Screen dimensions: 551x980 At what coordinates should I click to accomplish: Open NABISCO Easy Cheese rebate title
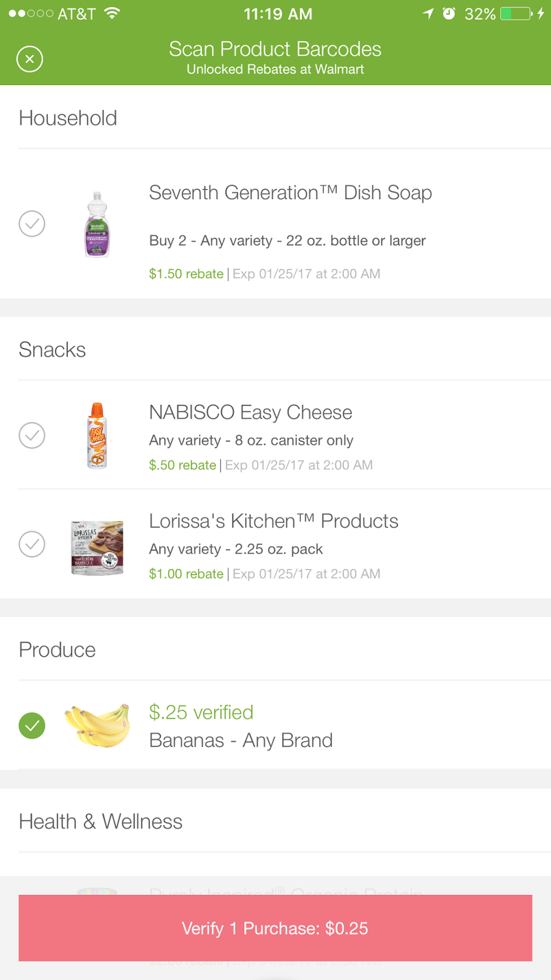[x=250, y=412]
